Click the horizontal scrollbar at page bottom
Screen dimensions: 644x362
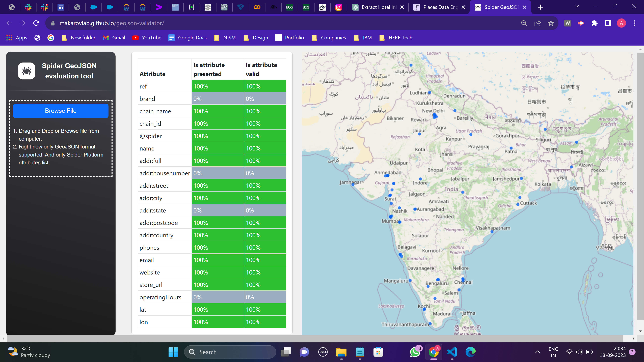(x=315, y=339)
